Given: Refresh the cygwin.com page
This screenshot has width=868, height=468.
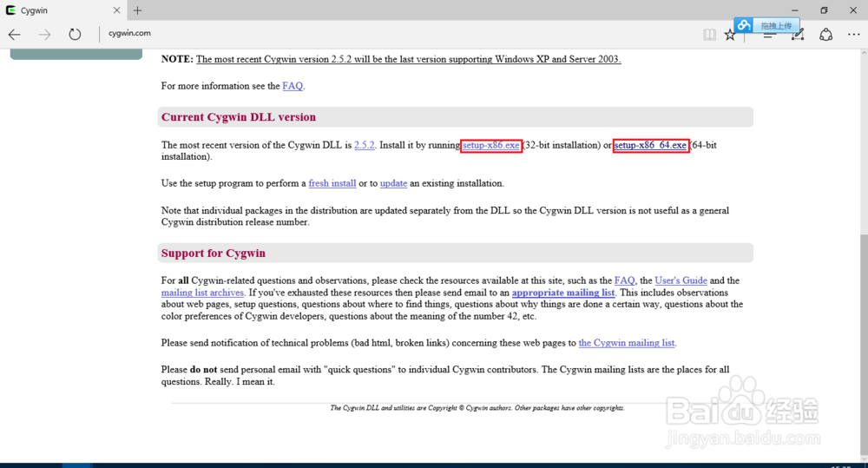Looking at the screenshot, I should (x=75, y=35).
